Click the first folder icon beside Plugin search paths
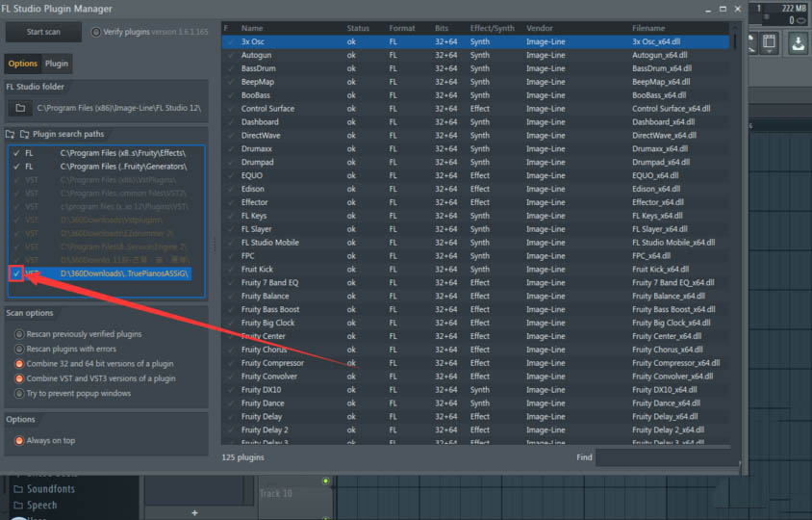Screen dimensions: 812x520 10,134
